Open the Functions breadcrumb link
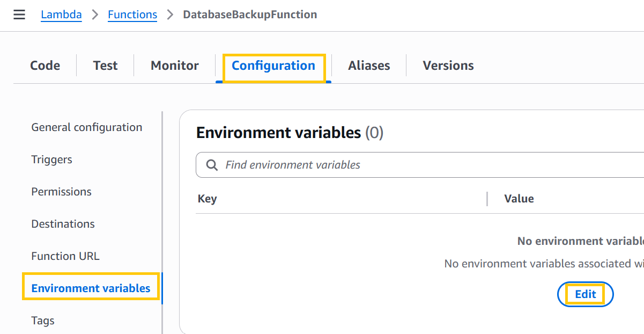 (x=132, y=14)
